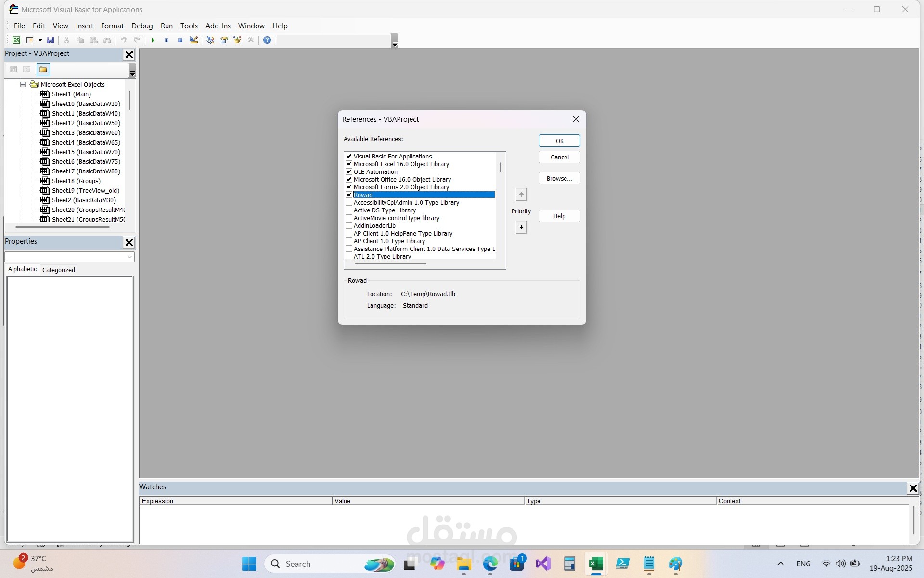Close the References - VBAProject dialog
Image resolution: width=924 pixels, height=578 pixels.
(576, 119)
